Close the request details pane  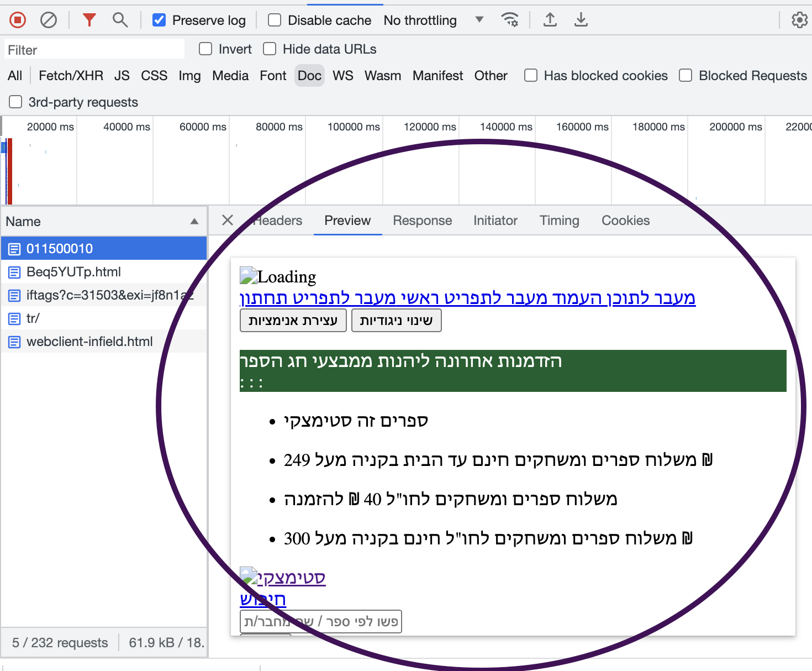227,220
